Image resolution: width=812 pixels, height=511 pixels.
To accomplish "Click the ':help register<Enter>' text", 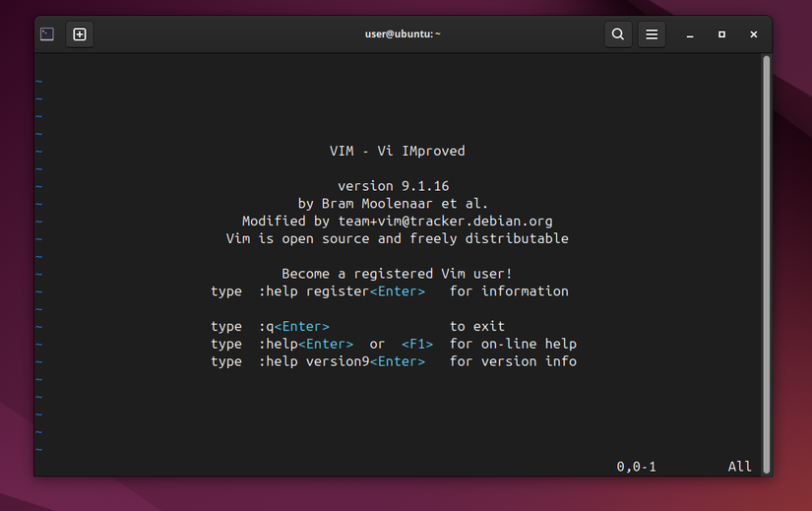I will 342,291.
